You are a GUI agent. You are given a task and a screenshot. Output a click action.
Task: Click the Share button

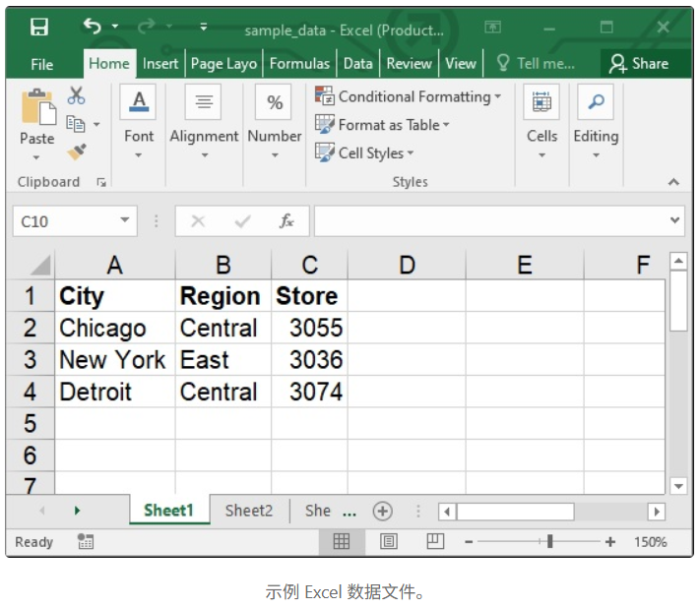(x=639, y=63)
